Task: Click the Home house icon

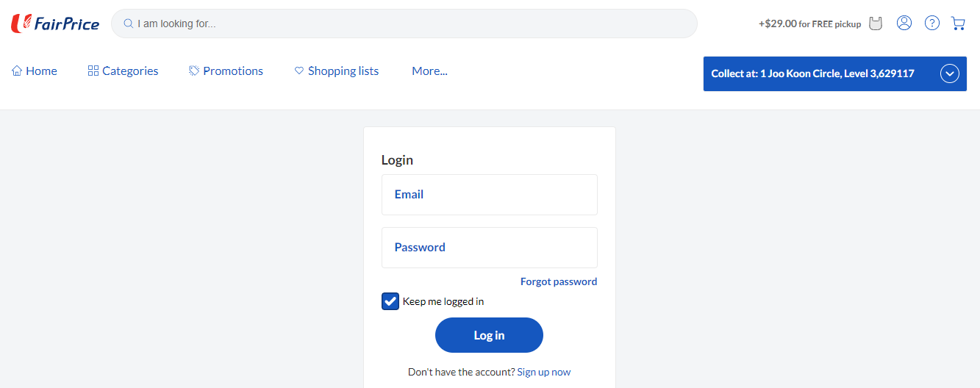Action: pyautogui.click(x=17, y=71)
